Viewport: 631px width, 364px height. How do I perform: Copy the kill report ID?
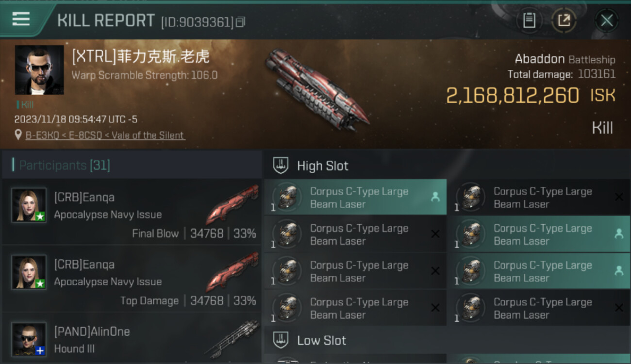(241, 22)
